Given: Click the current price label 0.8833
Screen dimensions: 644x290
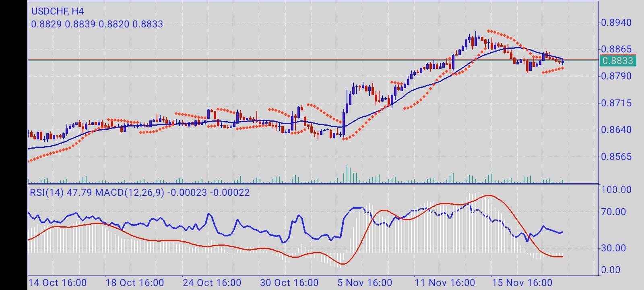Looking at the screenshot, I should click(x=617, y=61).
